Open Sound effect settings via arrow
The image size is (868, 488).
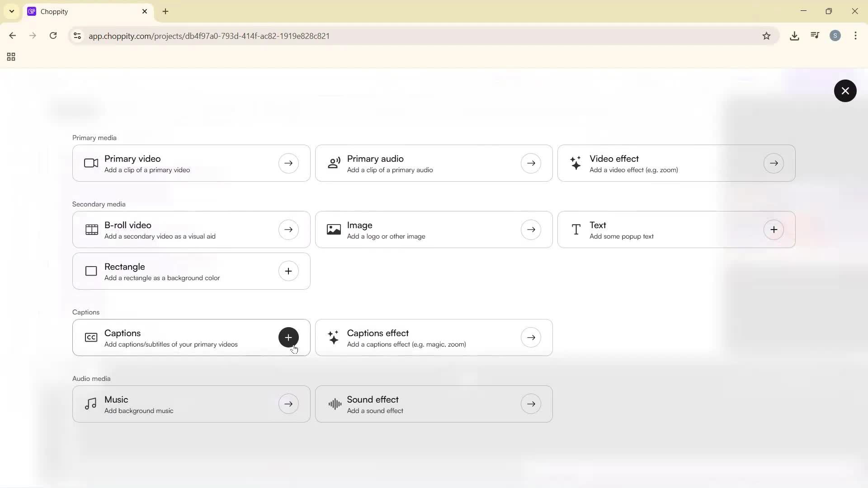(x=531, y=404)
